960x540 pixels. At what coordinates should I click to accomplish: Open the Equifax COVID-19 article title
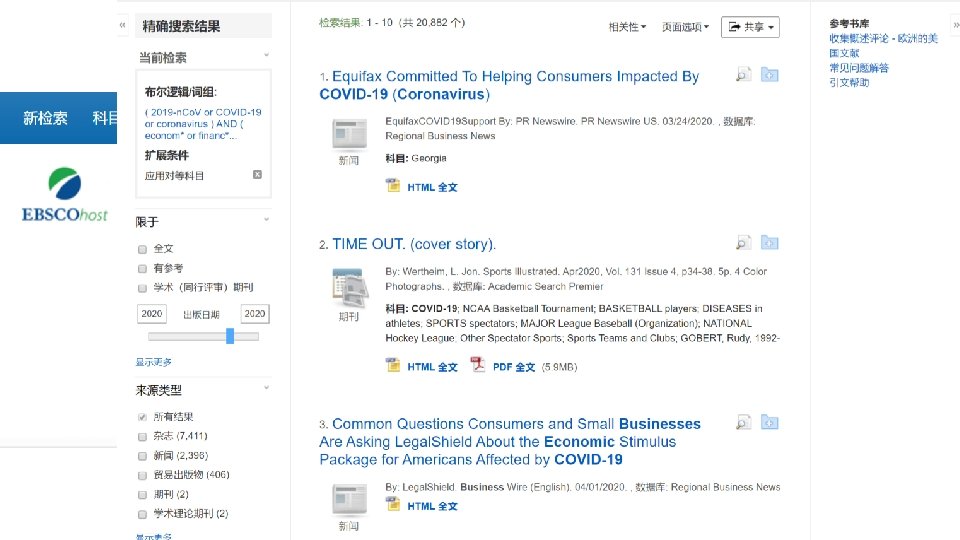click(509, 85)
